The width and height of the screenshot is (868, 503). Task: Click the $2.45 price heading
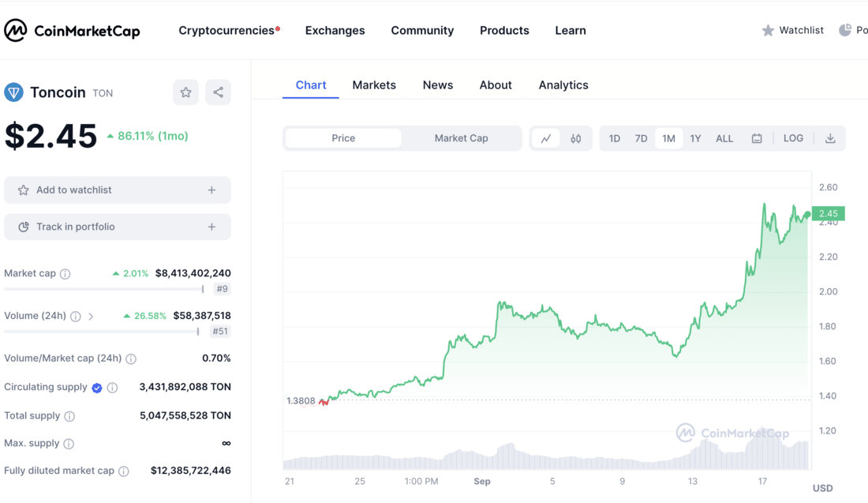51,136
